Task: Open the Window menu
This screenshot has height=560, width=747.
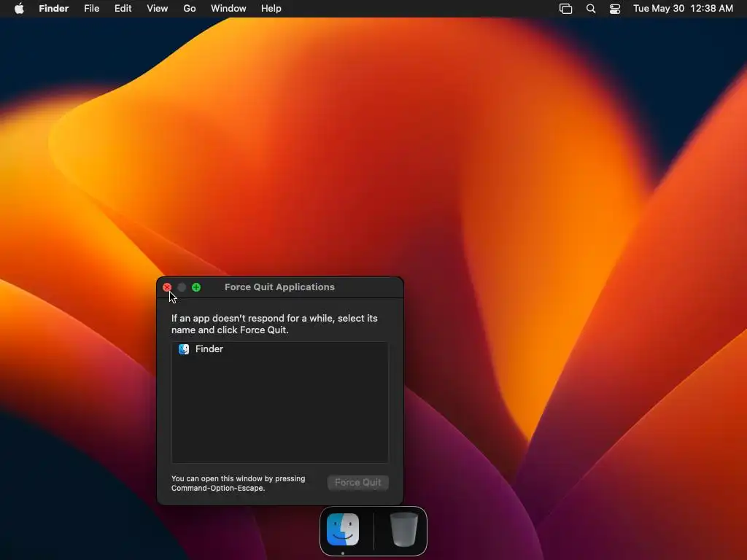Action: pos(228,9)
